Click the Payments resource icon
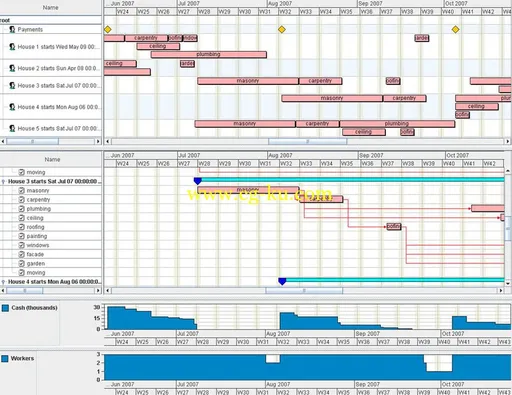The height and width of the screenshot is (395, 512). pos(12,29)
